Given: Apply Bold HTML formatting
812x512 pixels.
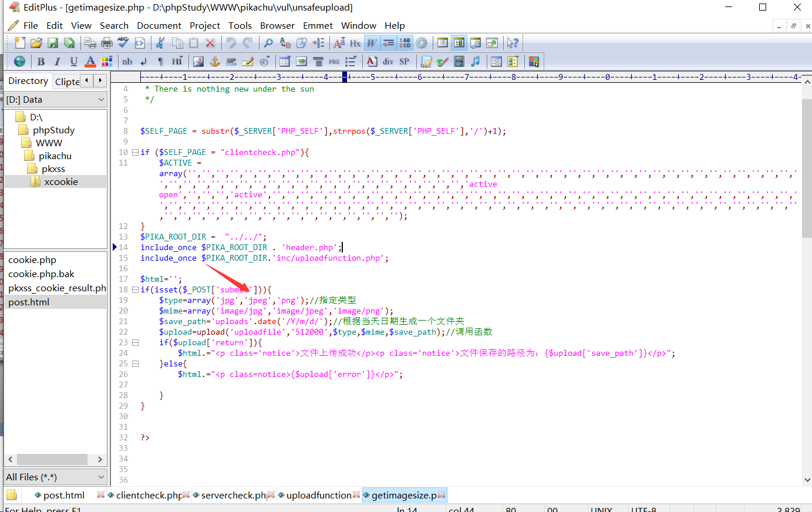Looking at the screenshot, I should (41, 61).
